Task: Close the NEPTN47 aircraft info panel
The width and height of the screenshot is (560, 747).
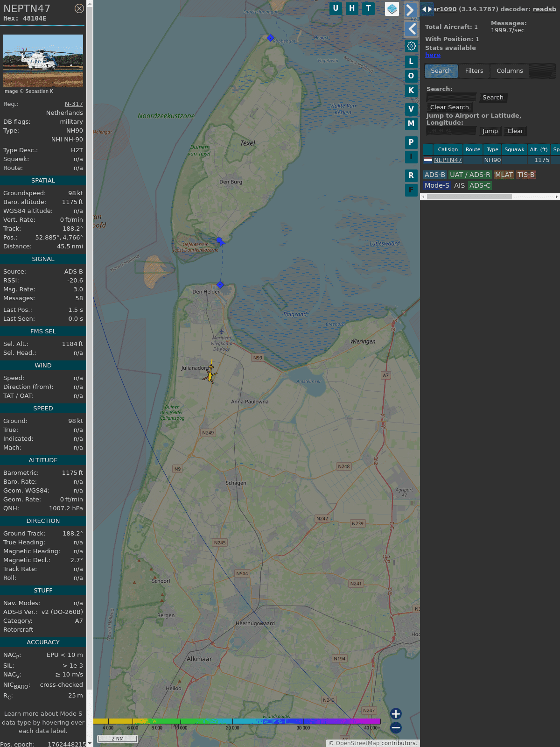Action: click(x=79, y=8)
